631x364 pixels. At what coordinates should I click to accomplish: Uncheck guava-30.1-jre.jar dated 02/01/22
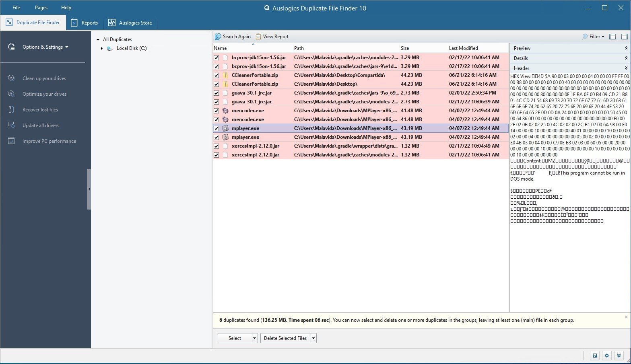217,93
